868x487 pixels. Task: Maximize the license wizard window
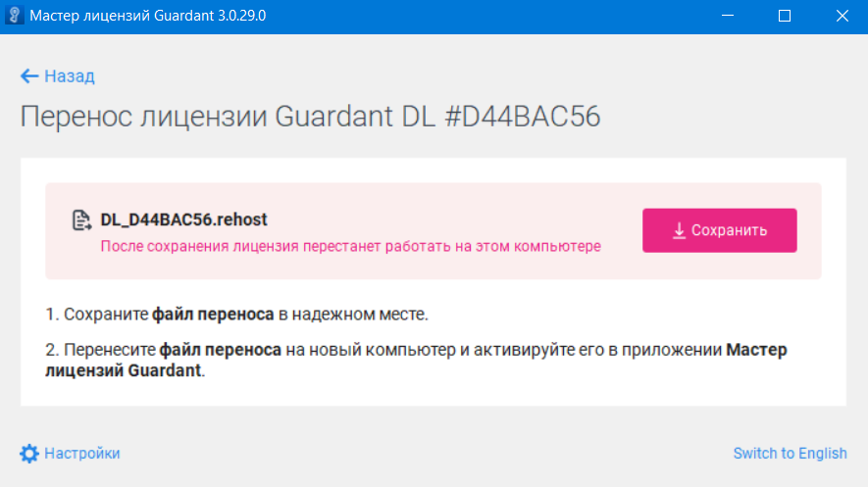click(x=785, y=17)
